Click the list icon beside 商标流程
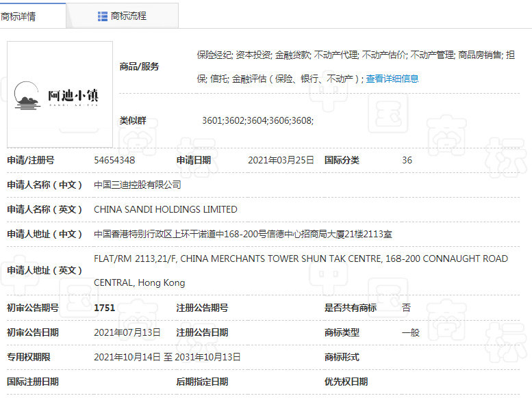 (103, 16)
